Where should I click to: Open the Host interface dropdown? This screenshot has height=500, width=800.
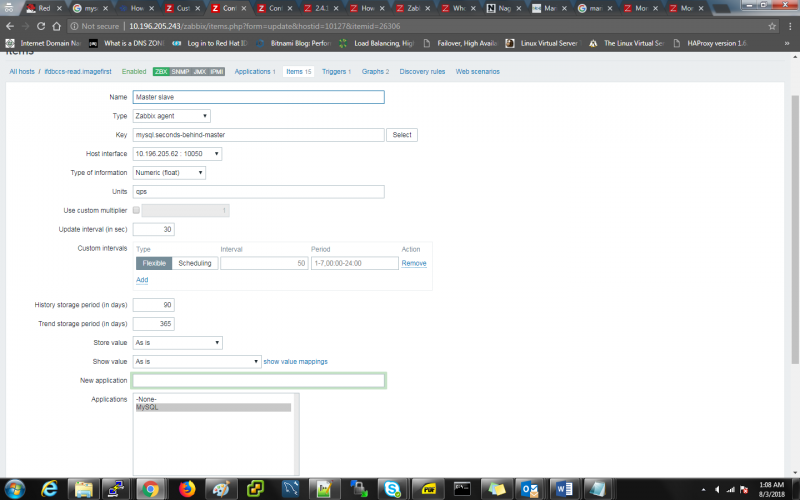pyautogui.click(x=177, y=154)
